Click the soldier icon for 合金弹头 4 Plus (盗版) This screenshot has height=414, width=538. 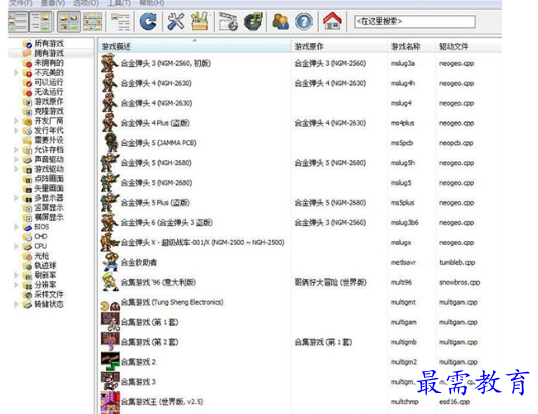point(109,123)
